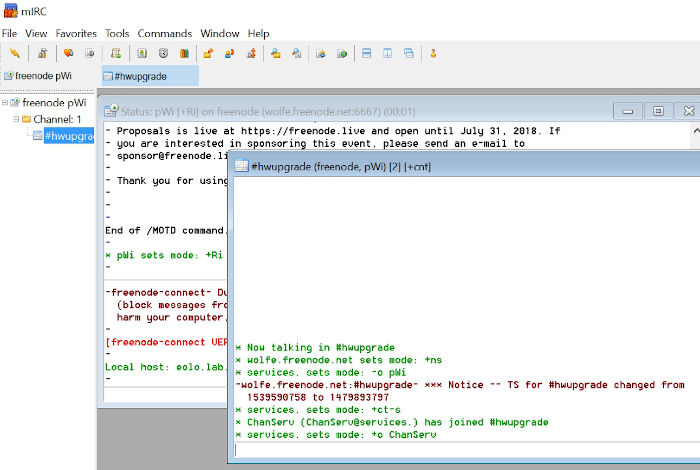700x470 pixels.
Task: Tile windows horizontally via toolbar icon
Action: click(367, 54)
